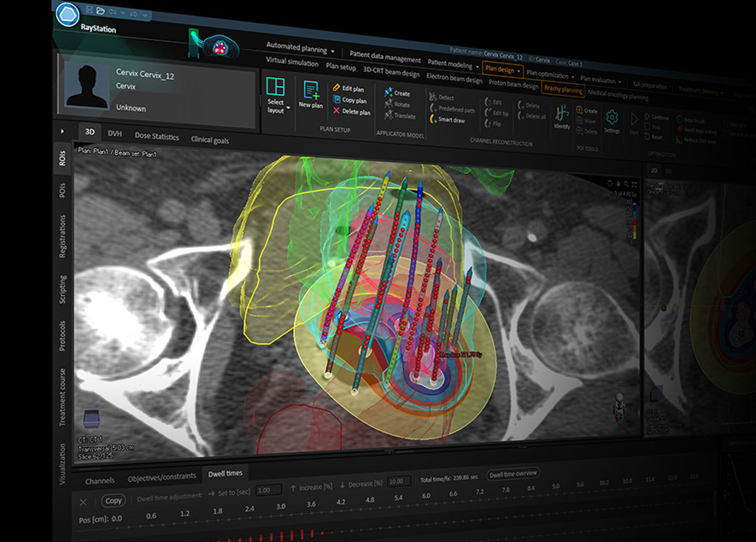Switch to the Objectives/constraints tab
756x542 pixels.
(x=161, y=477)
